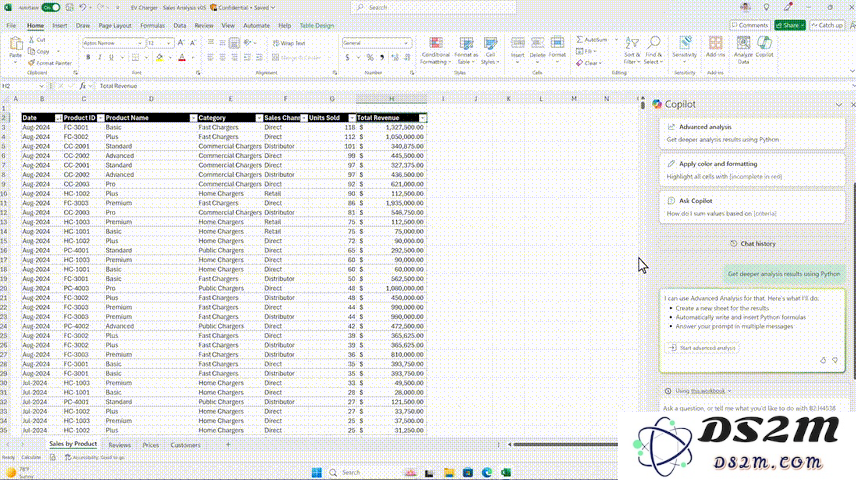Open the font name combo box

pos(113,43)
